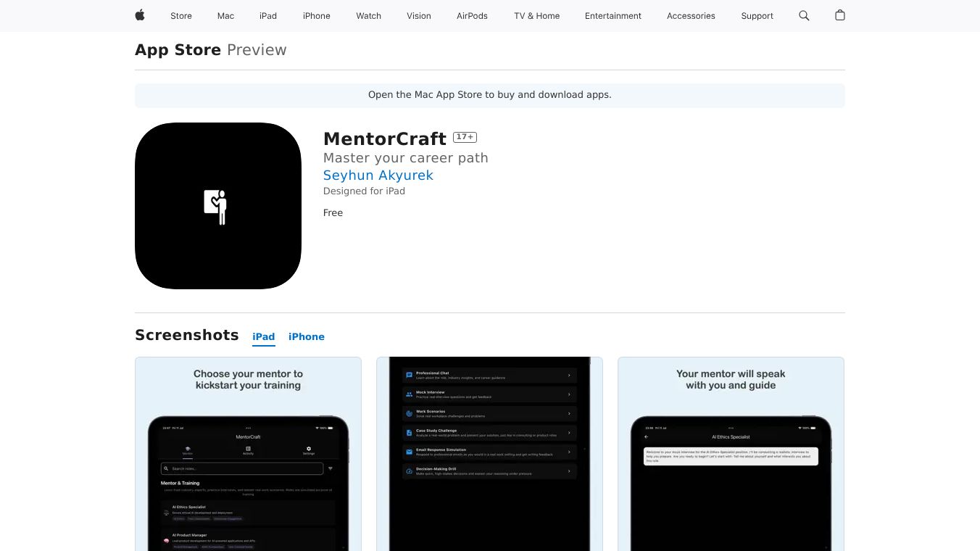This screenshot has width=980, height=551.
Task: Open the Mac menu
Action: pos(226,16)
